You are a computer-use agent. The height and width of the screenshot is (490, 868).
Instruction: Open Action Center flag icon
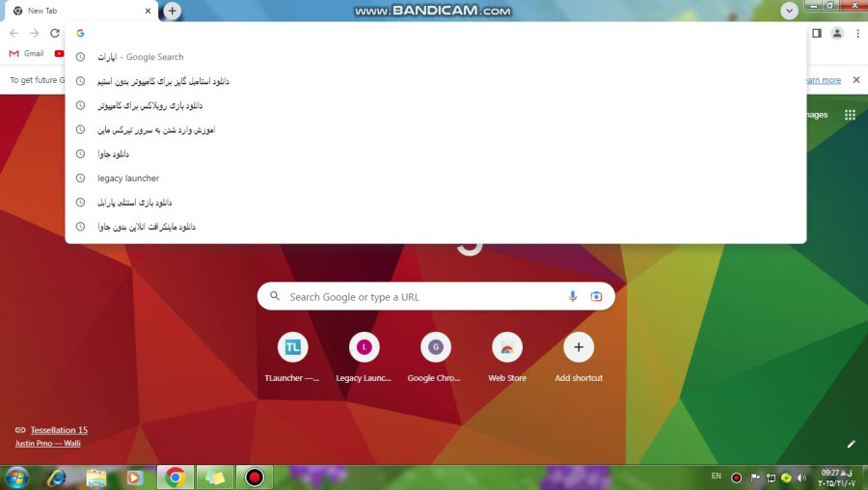[x=754, y=477]
